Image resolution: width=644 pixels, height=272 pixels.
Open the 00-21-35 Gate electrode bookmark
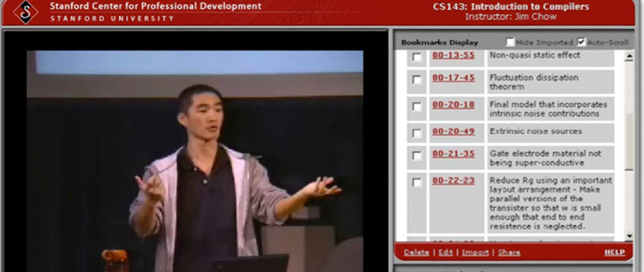[x=453, y=154]
